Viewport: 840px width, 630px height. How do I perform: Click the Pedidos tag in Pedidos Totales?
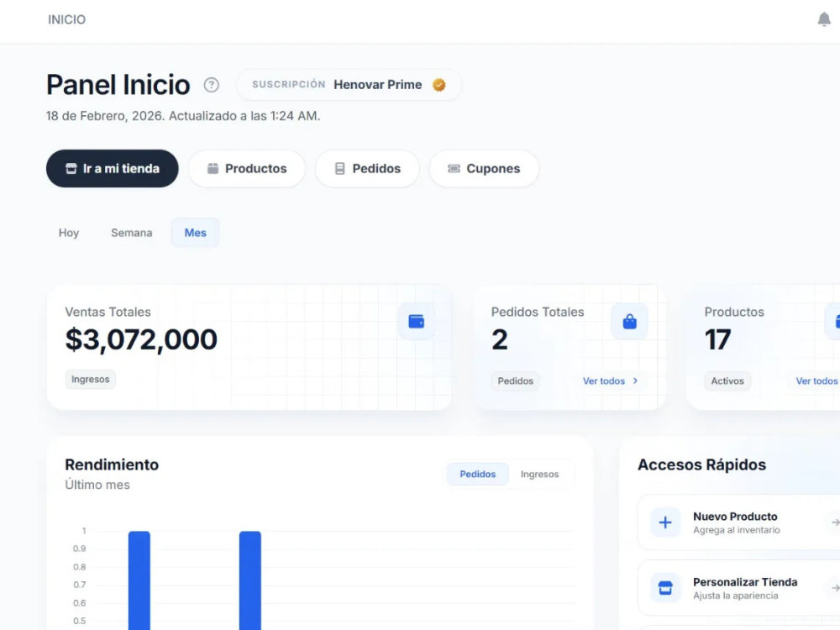(x=516, y=381)
